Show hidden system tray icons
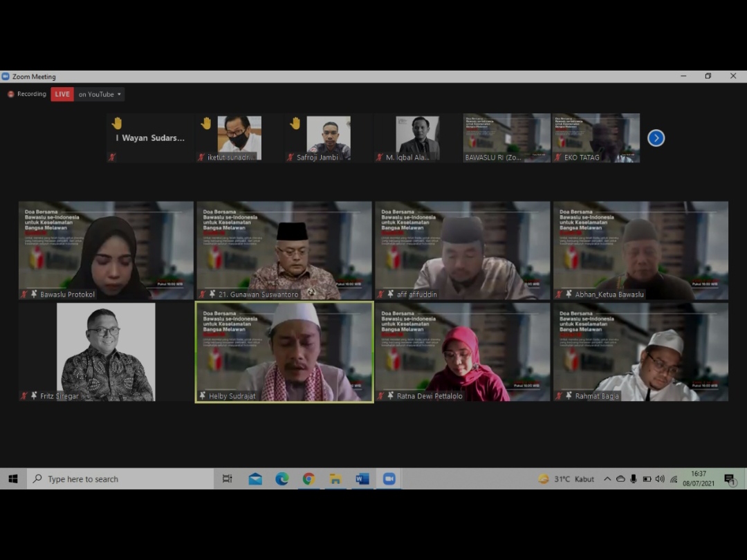This screenshot has height=560, width=747. pyautogui.click(x=607, y=479)
